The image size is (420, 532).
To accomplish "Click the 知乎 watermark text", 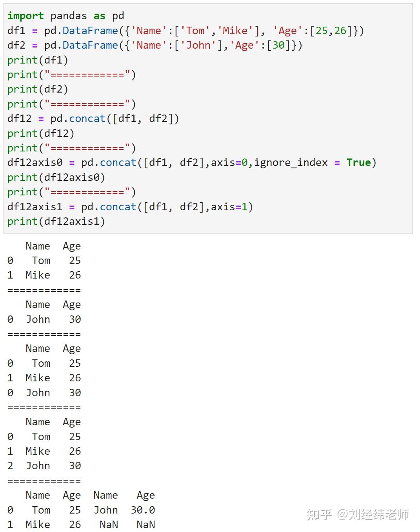I will 319,513.
